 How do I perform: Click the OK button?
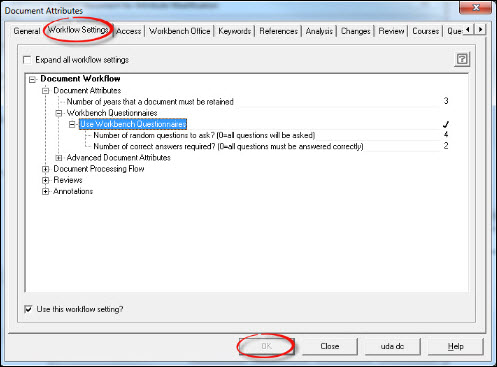(x=266, y=346)
